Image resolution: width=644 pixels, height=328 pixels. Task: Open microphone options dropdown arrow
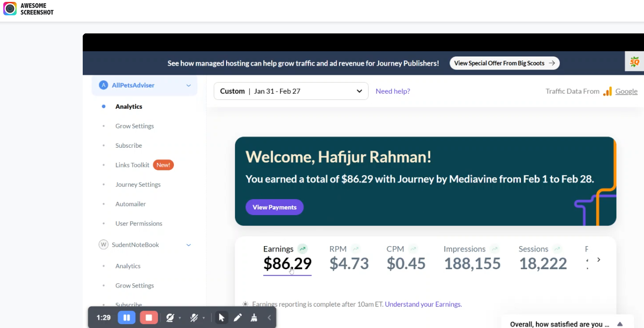click(x=204, y=318)
